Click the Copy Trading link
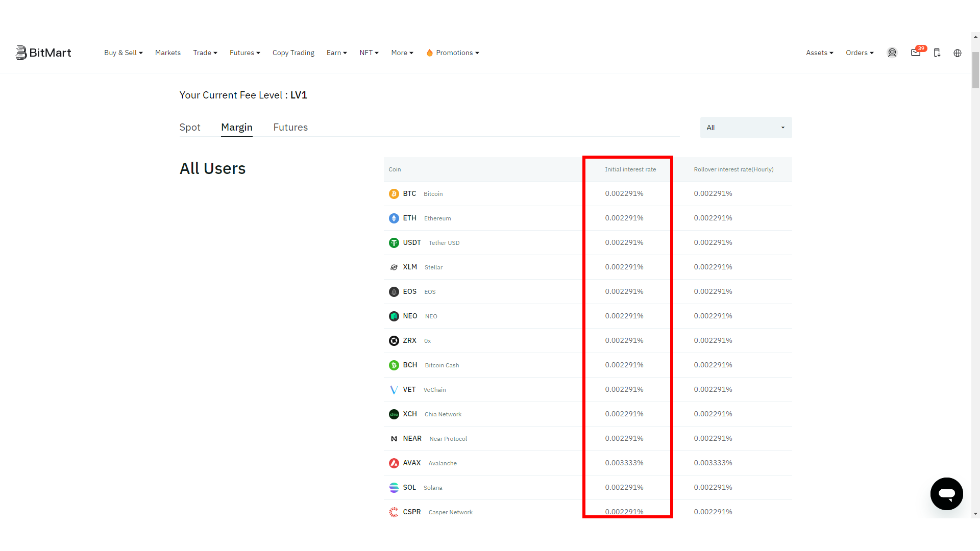Screen dimensions: 980x551 293,53
